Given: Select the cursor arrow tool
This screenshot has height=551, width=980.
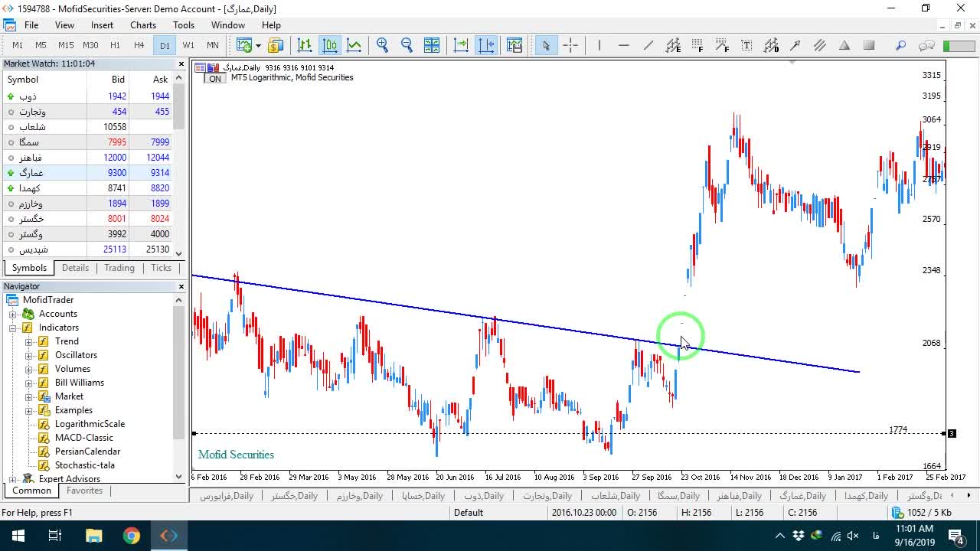Looking at the screenshot, I should [546, 45].
